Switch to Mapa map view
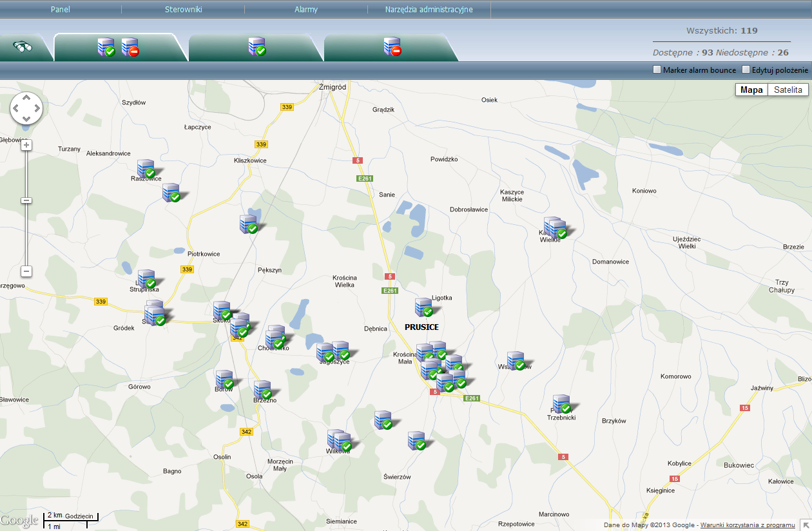Image resolution: width=812 pixels, height=531 pixels. 751,90
